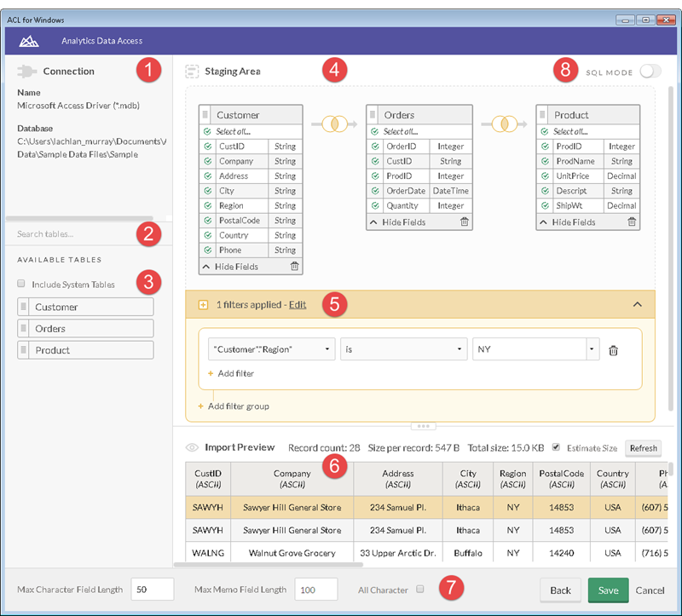Viewport: 682px width, 616px height.
Task: Toggle the Select all checkmark in the Orders table
Action: [373, 131]
